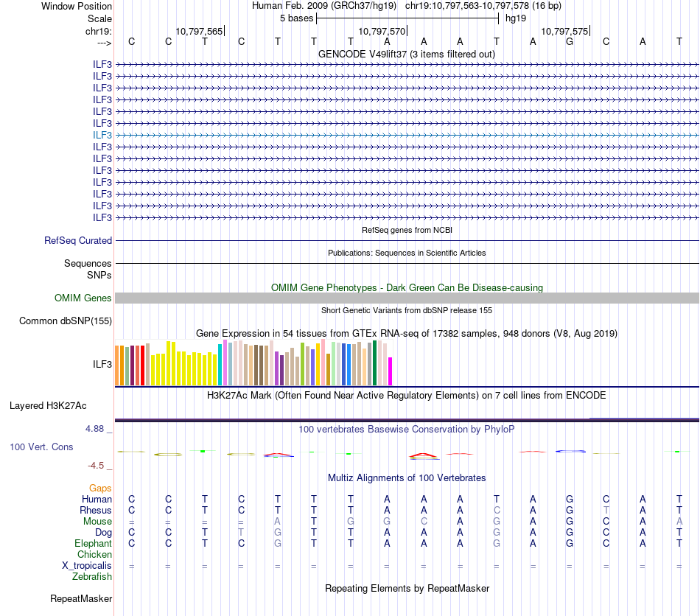This screenshot has height=616, width=700.
Task: Click the '5 bases' scale bar text
Action: coord(296,18)
